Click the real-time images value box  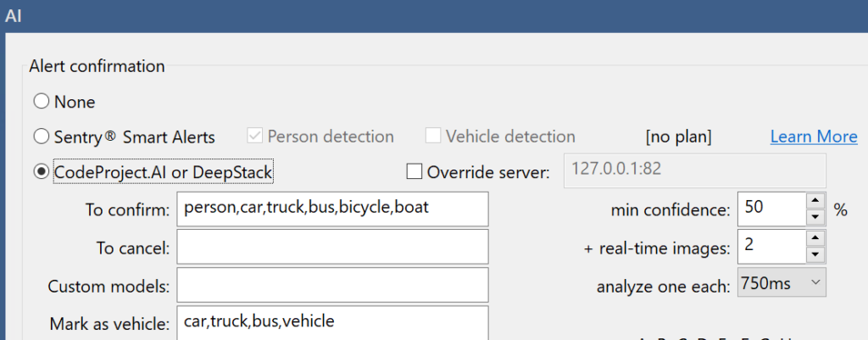pyautogui.click(x=771, y=247)
